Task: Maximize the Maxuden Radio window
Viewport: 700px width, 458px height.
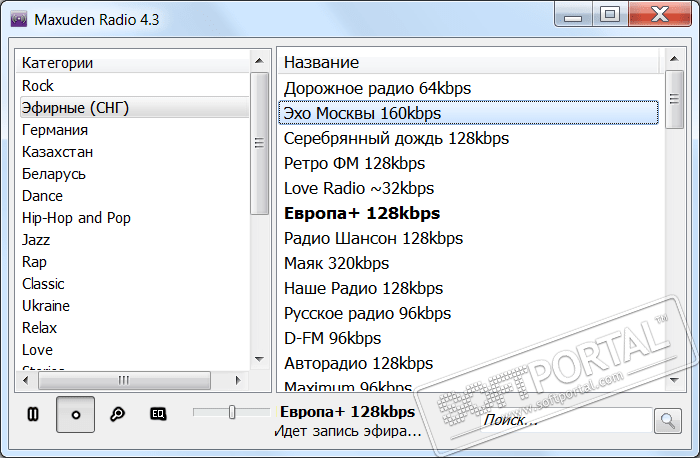Action: [x=610, y=15]
